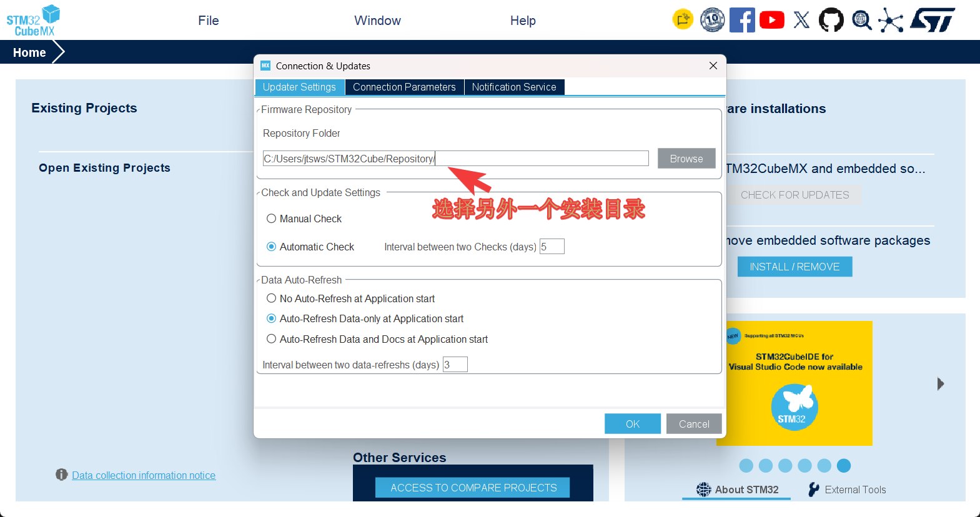Open the GitHub icon

point(831,20)
